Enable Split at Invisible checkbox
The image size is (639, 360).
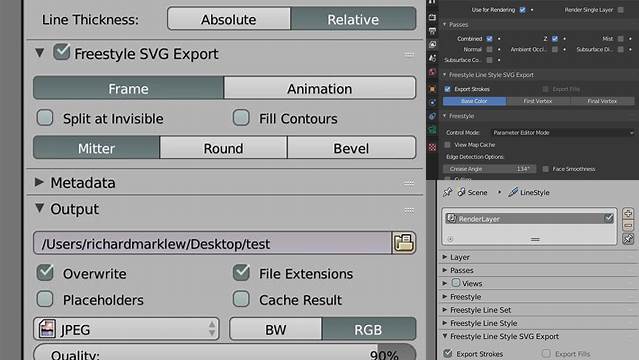coord(45,118)
